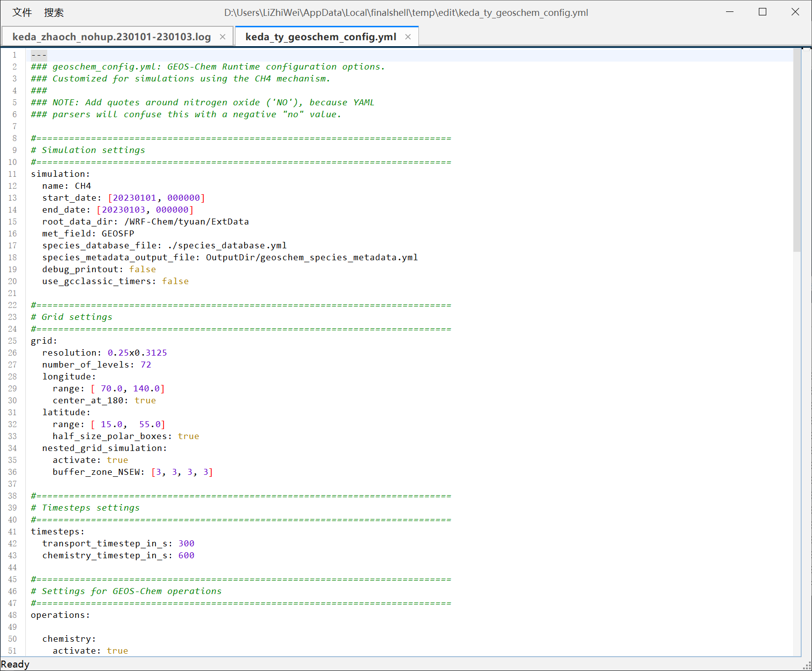Click the GEOSFP met_field value
The width and height of the screenshot is (812, 671).
click(x=117, y=233)
